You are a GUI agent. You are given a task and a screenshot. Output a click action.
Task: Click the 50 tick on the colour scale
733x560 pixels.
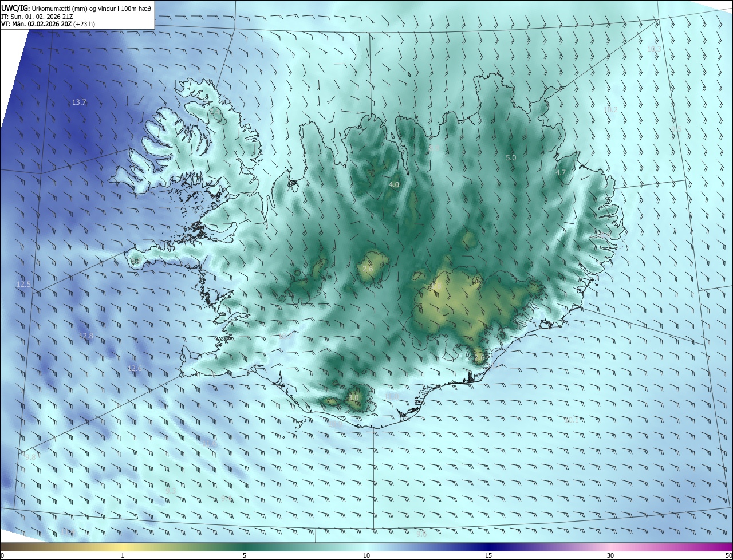pos(728,555)
